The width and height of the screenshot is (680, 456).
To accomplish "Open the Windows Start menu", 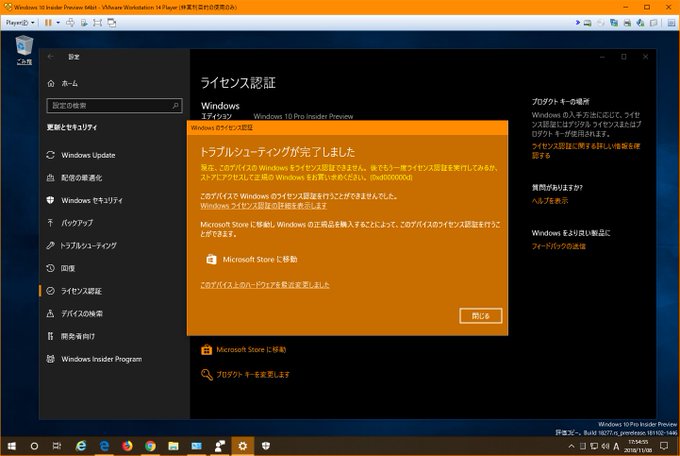I will click(12, 446).
